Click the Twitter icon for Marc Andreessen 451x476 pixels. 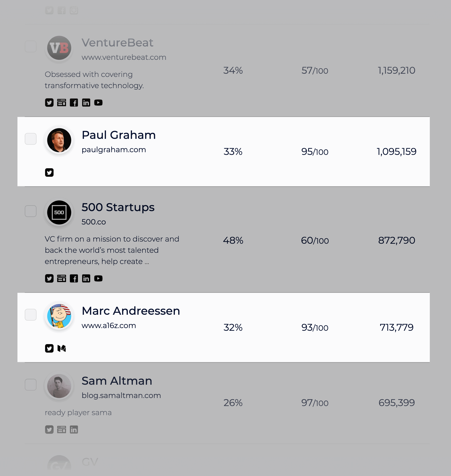click(50, 348)
